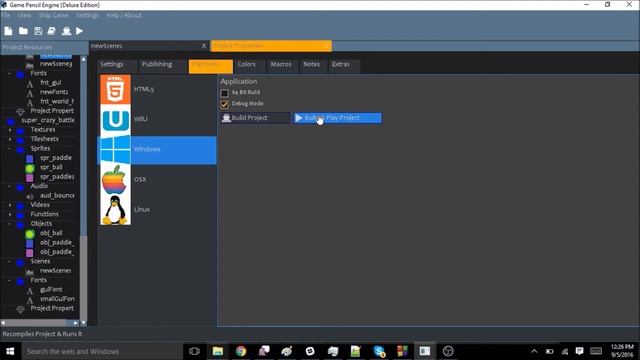Open Skype from the taskbar

tap(379, 351)
